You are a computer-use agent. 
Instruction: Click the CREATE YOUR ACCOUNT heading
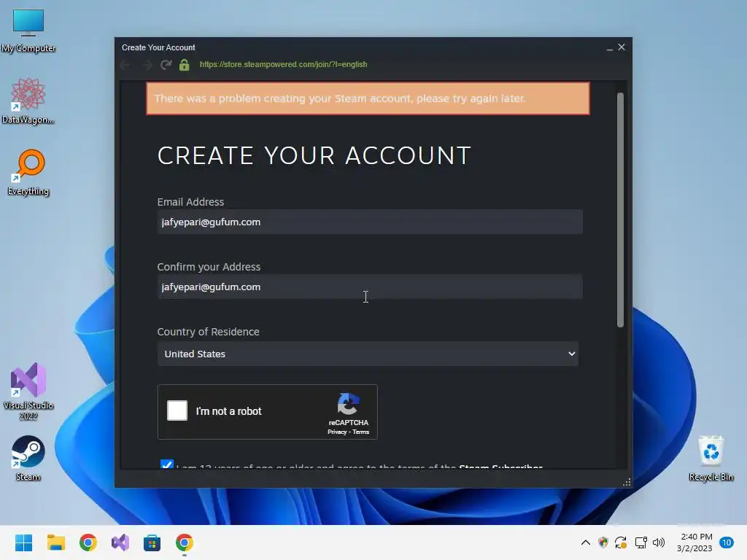click(314, 156)
